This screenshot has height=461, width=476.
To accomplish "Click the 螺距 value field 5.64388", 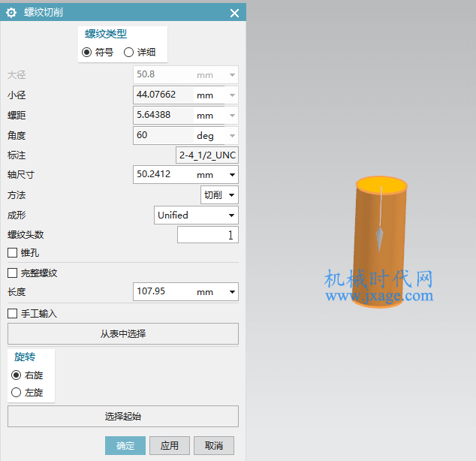I will [x=164, y=115].
